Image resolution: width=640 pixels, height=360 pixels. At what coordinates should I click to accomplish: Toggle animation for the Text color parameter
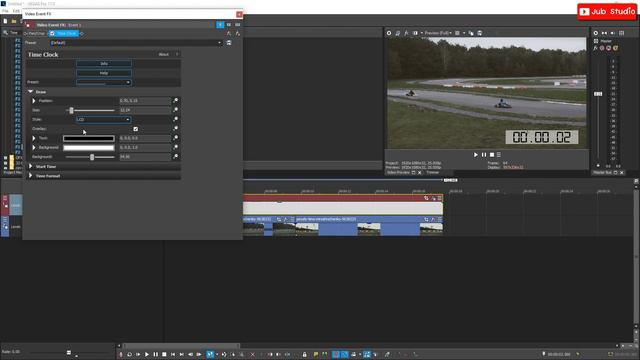click(176, 138)
